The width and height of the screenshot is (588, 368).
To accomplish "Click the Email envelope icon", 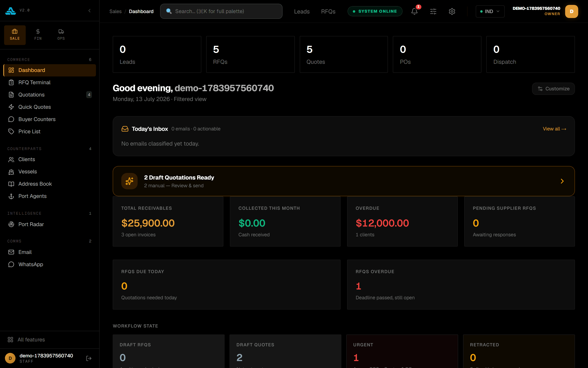I will coord(11,252).
